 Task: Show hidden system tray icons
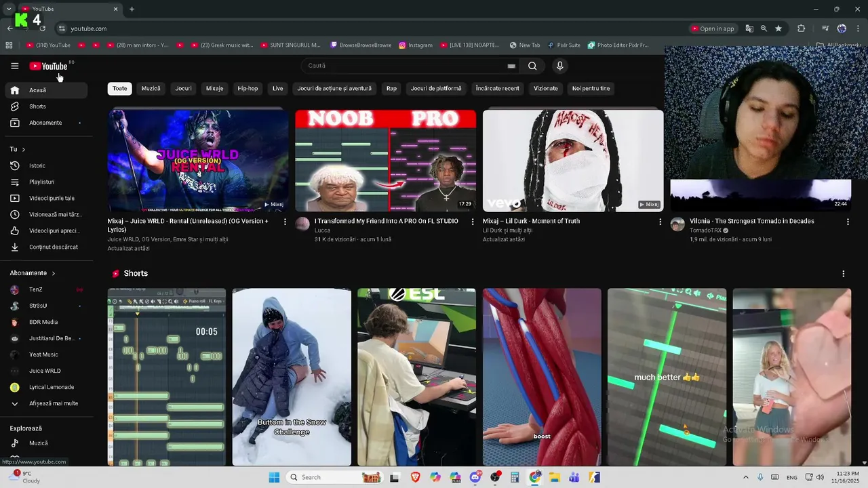pos(746,477)
